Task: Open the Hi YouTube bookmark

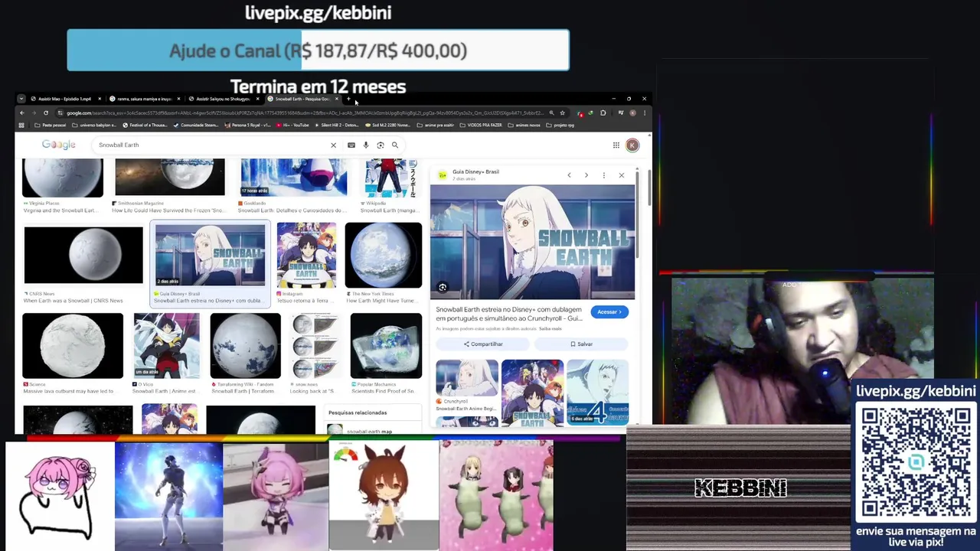Action: click(x=292, y=125)
